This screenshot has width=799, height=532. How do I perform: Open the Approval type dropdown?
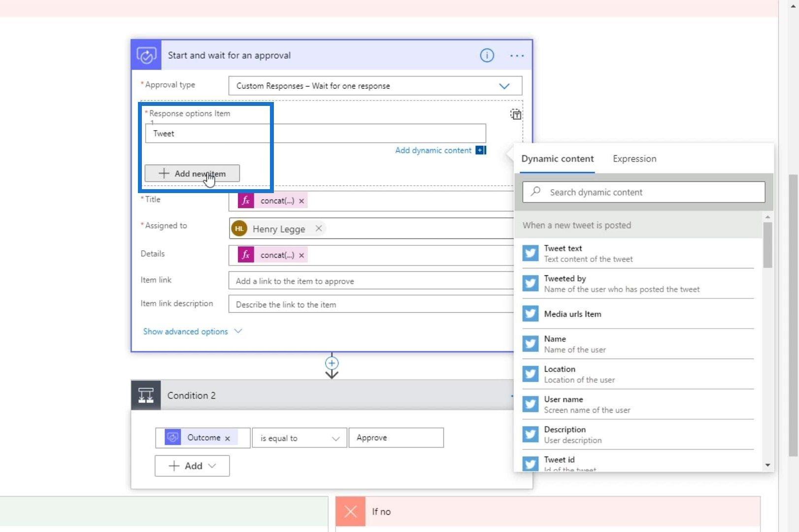[375, 86]
